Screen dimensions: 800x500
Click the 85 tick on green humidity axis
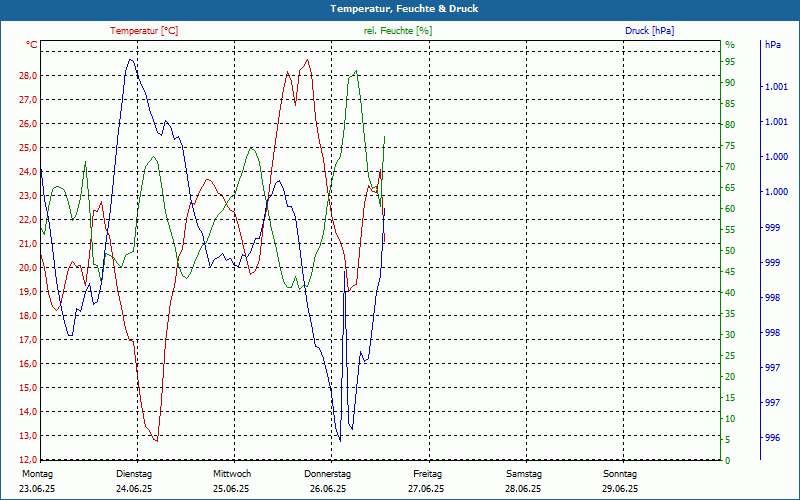(x=730, y=104)
